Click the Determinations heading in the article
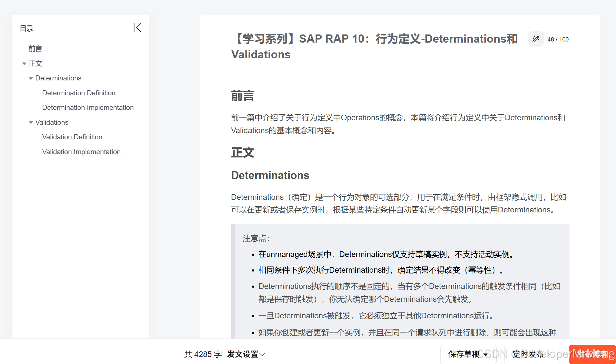 [270, 175]
